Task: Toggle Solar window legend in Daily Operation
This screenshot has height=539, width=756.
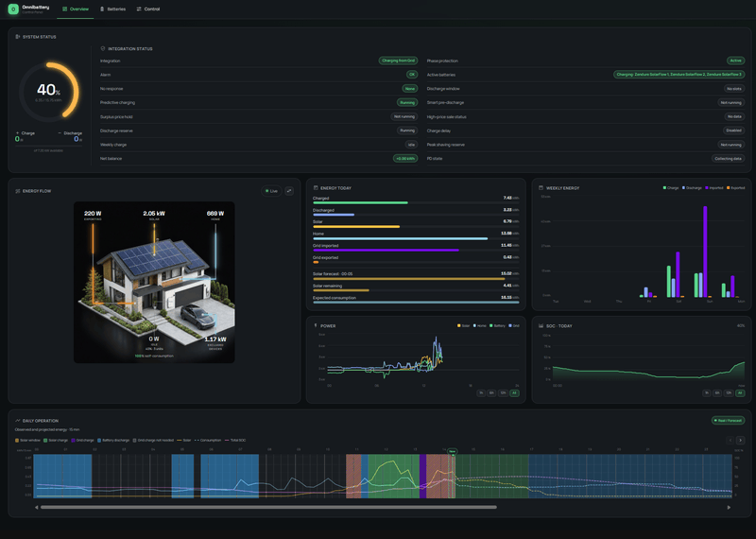Action: pyautogui.click(x=28, y=440)
